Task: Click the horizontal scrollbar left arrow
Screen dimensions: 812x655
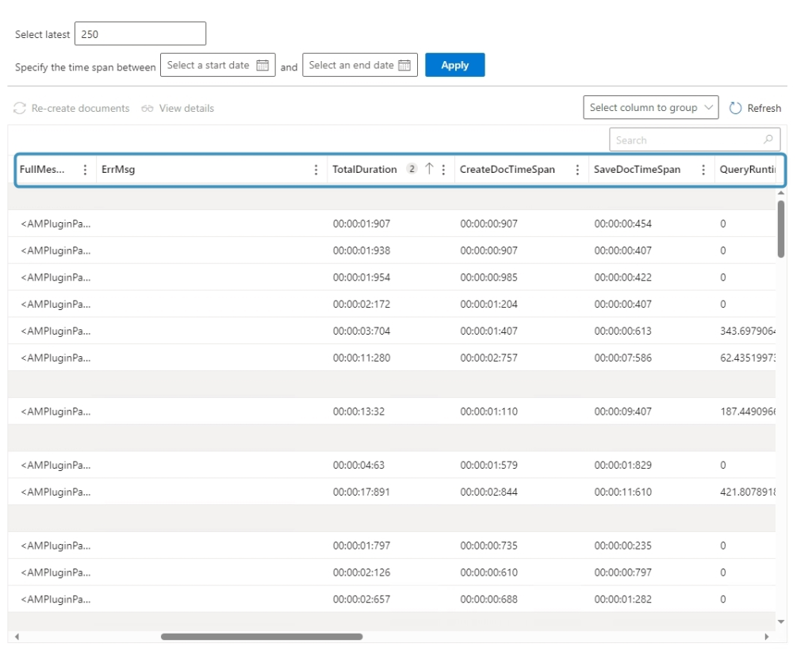Action: [x=17, y=636]
